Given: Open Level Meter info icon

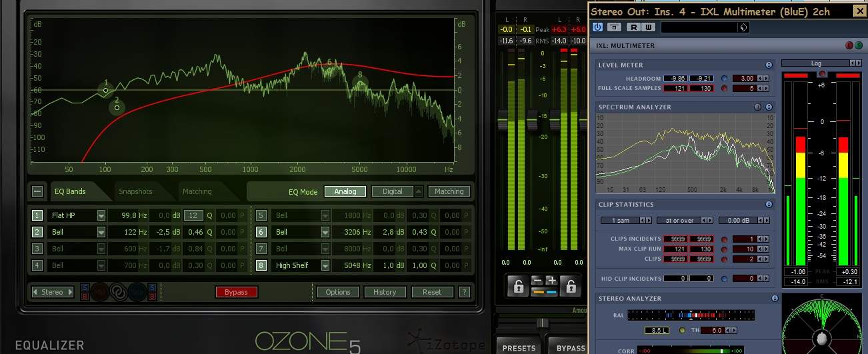Looking at the screenshot, I should point(769,65).
